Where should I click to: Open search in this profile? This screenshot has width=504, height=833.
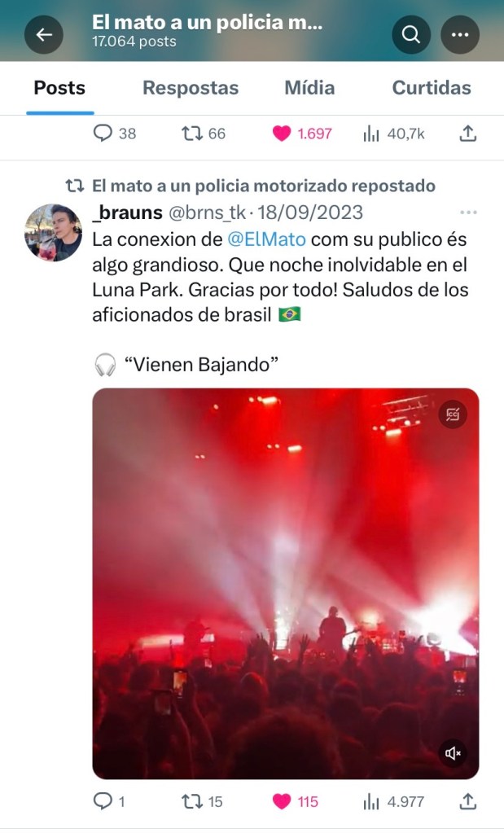[x=411, y=34]
